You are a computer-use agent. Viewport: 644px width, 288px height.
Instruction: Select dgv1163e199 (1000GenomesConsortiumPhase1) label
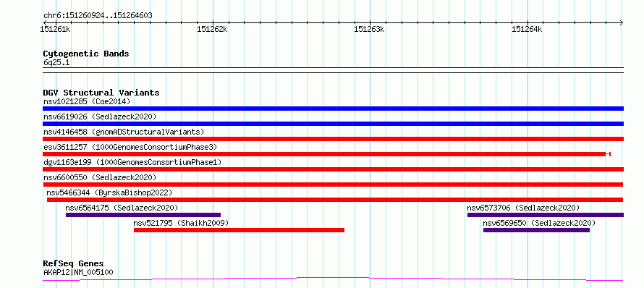click(132, 162)
